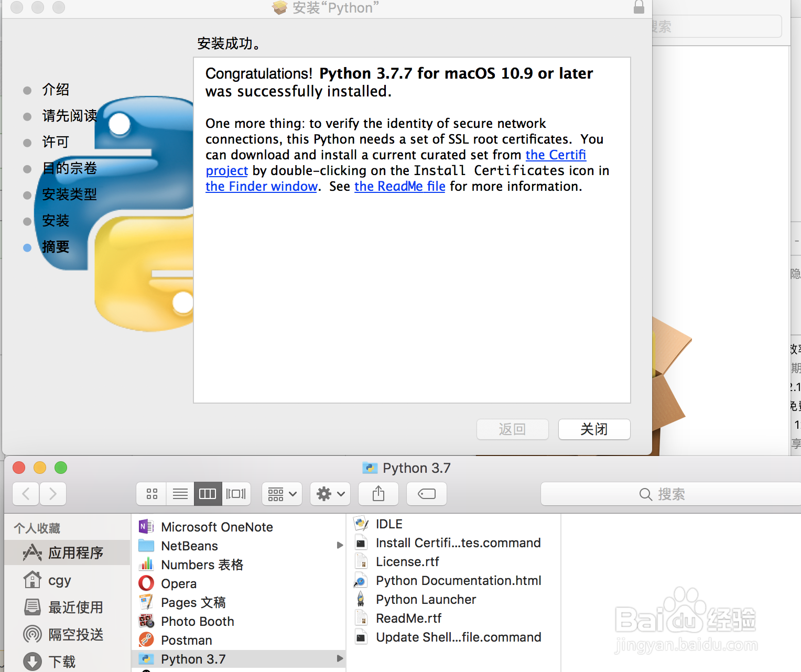
Task: Select Microsoft OneNote application icon
Action: point(146,526)
